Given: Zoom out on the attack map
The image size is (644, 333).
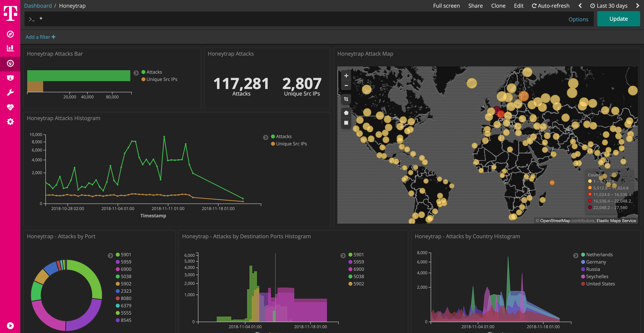Looking at the screenshot, I should [x=346, y=85].
